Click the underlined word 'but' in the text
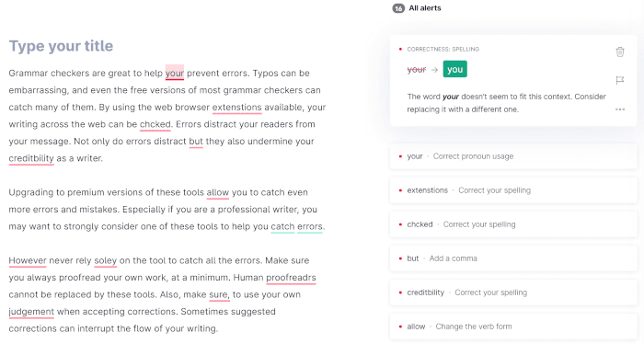 tap(196, 142)
